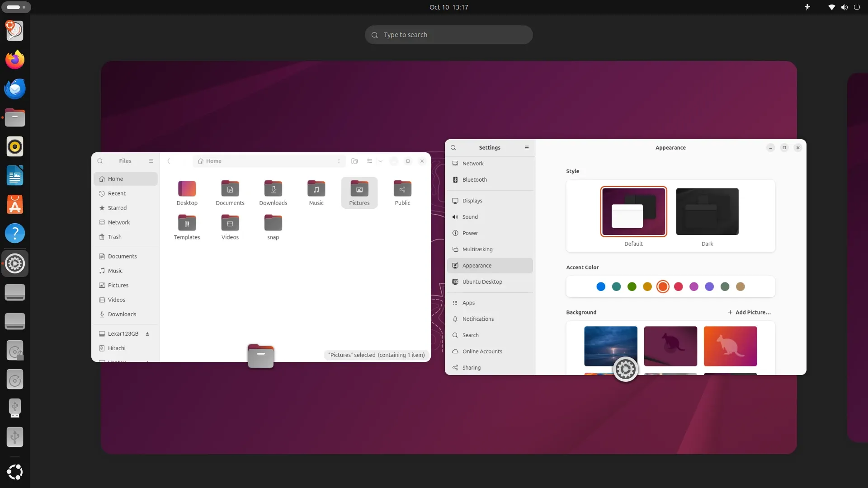Viewport: 868px width, 488px height.
Task: Show all applications via Ubuntu logo
Action: tap(15, 472)
